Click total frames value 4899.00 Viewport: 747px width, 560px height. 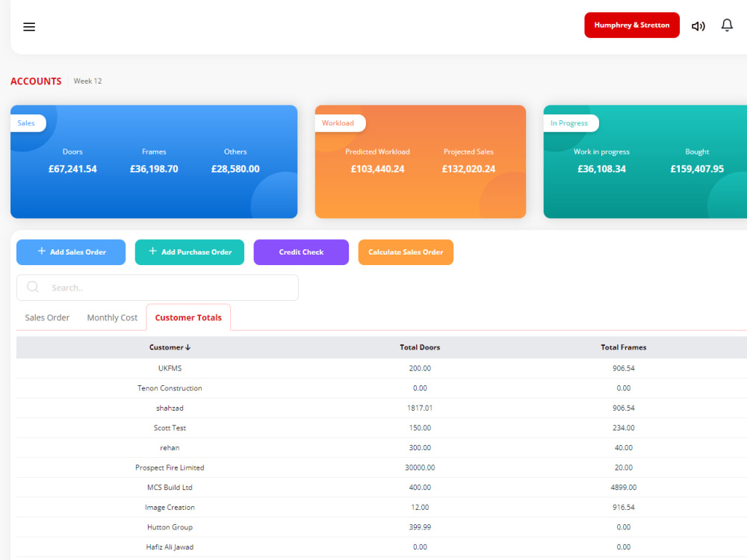[x=623, y=487]
